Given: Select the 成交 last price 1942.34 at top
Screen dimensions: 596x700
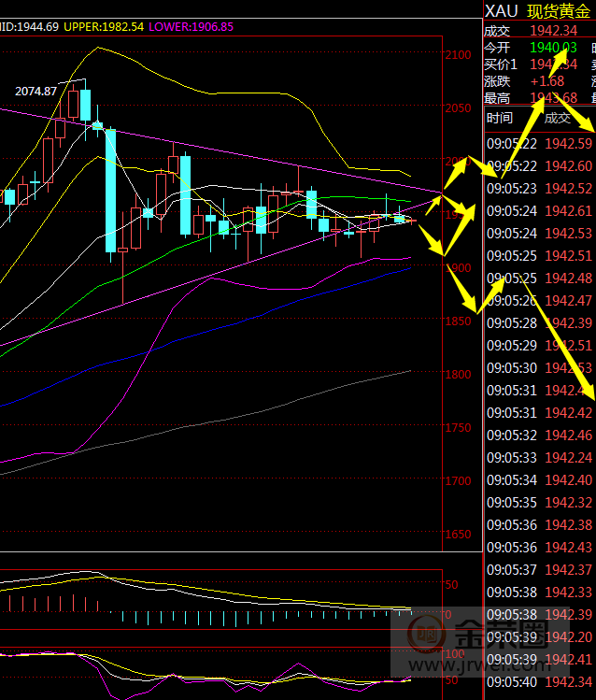Looking at the screenshot, I should (552, 30).
